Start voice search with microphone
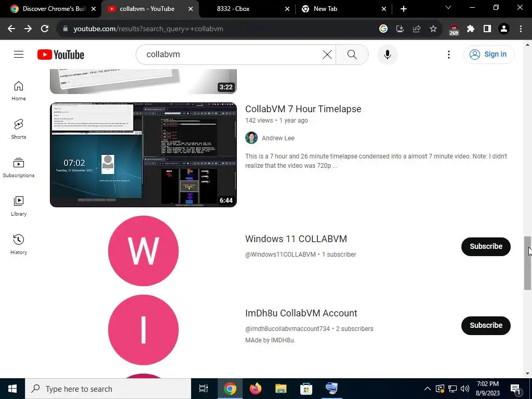The width and height of the screenshot is (532, 399). [387, 54]
